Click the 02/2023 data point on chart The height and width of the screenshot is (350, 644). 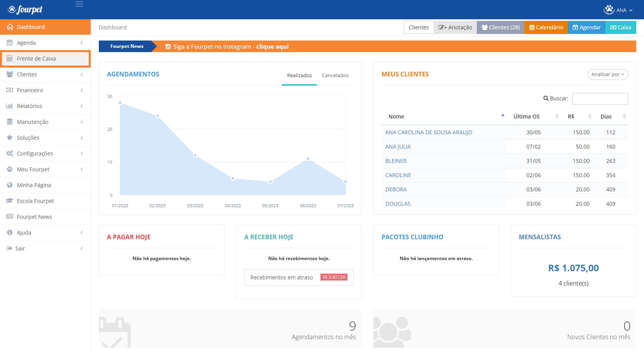click(158, 116)
